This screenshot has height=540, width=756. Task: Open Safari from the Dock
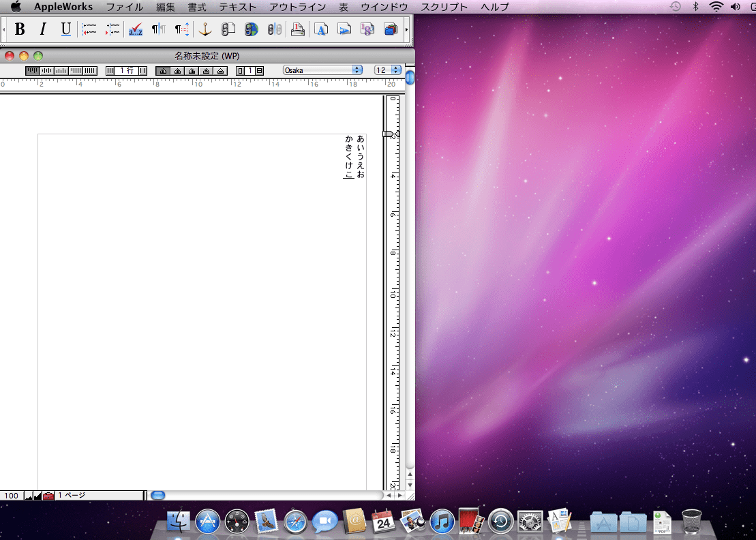296,522
